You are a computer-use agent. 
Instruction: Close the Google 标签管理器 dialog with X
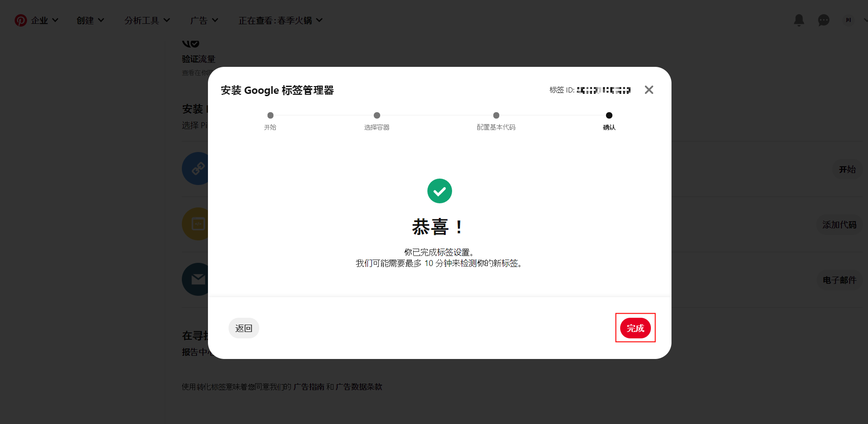649,90
